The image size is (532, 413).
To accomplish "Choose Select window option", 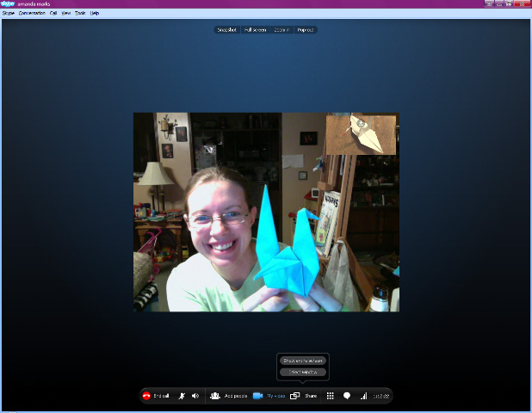I will (x=302, y=372).
